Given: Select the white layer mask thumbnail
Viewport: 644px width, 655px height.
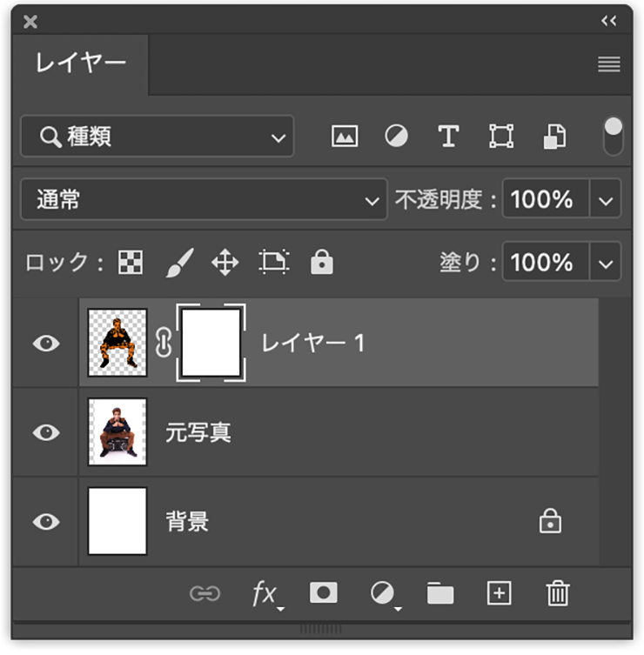Looking at the screenshot, I should click(211, 344).
